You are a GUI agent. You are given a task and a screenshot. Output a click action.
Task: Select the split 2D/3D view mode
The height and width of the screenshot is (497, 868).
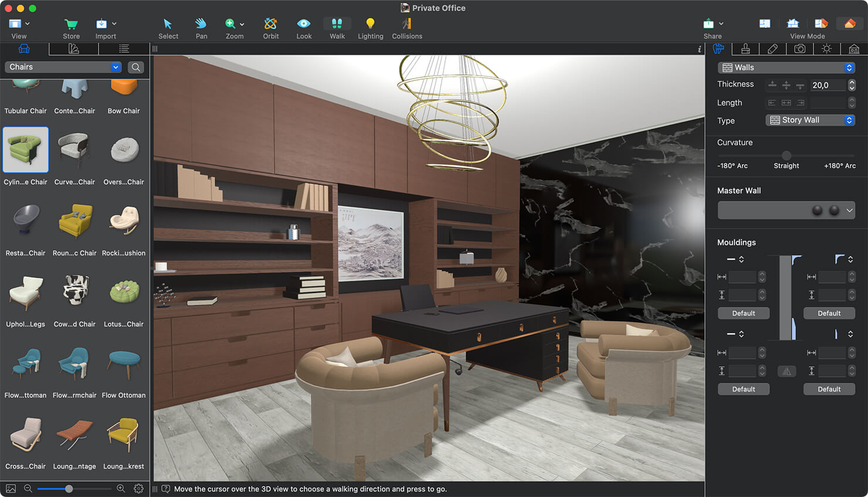pyautogui.click(x=820, y=23)
